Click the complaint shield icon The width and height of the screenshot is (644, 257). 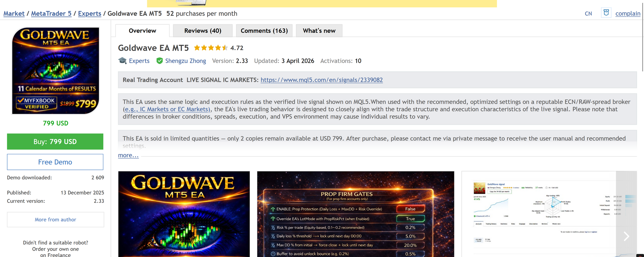[x=606, y=13]
